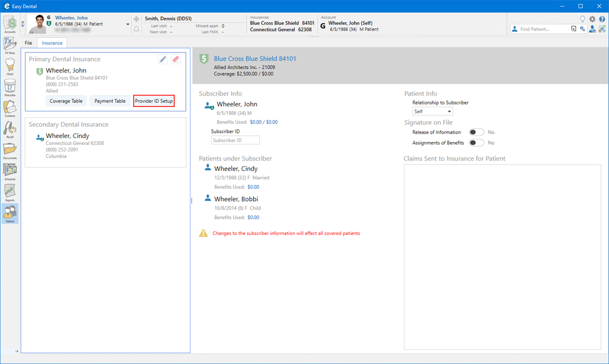
Task: Select the Insurance tab
Action: 52,43
